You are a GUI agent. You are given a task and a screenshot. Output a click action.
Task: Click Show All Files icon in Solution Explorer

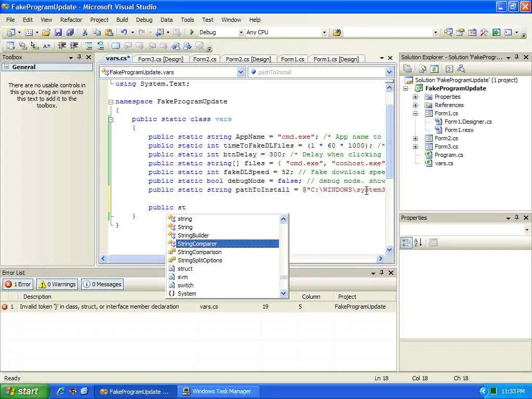[422, 69]
